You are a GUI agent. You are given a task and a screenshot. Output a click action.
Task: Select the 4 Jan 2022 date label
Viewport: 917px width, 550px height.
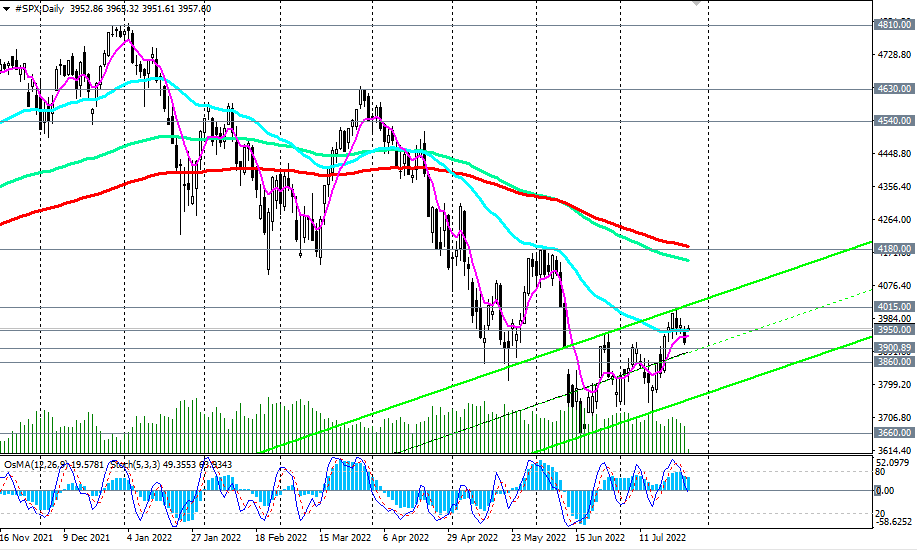pyautogui.click(x=149, y=537)
